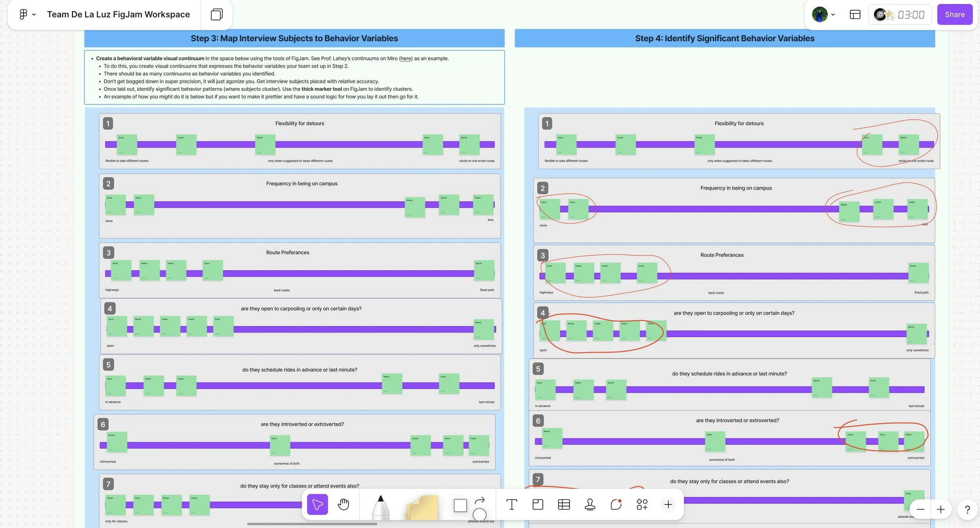Expand user avatar dropdown arrow
Viewport: 980px width, 528px height.
click(x=833, y=15)
